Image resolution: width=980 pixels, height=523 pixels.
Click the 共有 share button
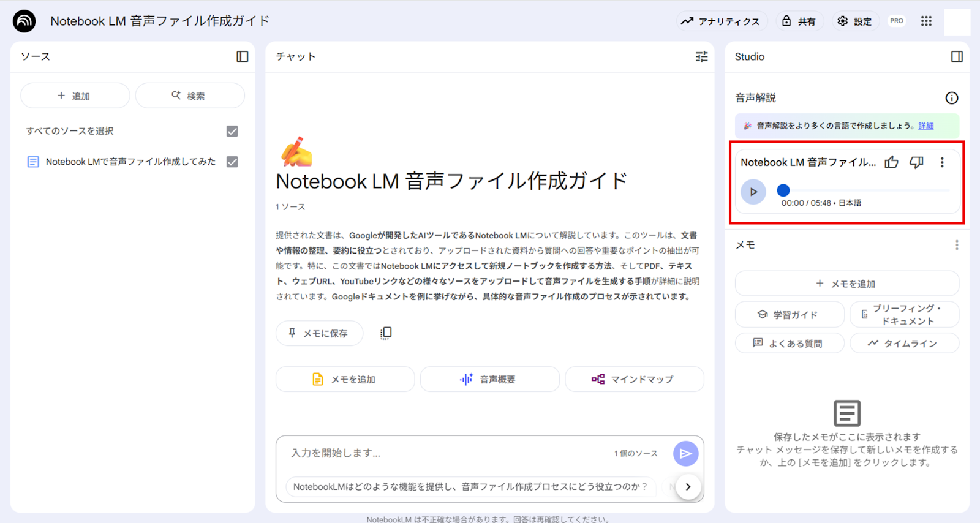[799, 21]
